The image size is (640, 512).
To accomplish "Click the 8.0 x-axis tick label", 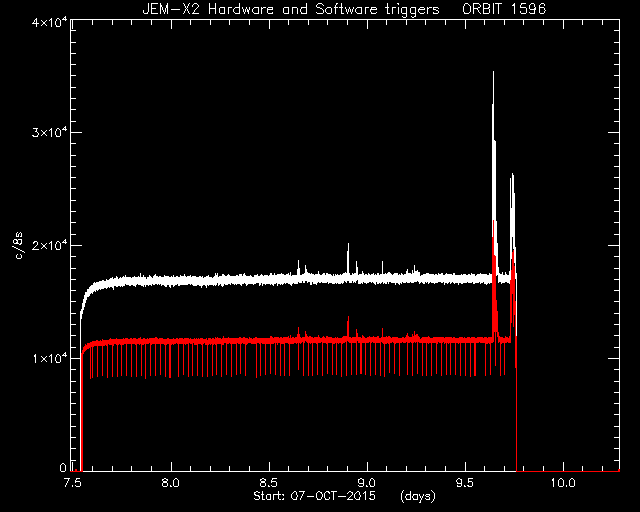I will pos(171,483).
